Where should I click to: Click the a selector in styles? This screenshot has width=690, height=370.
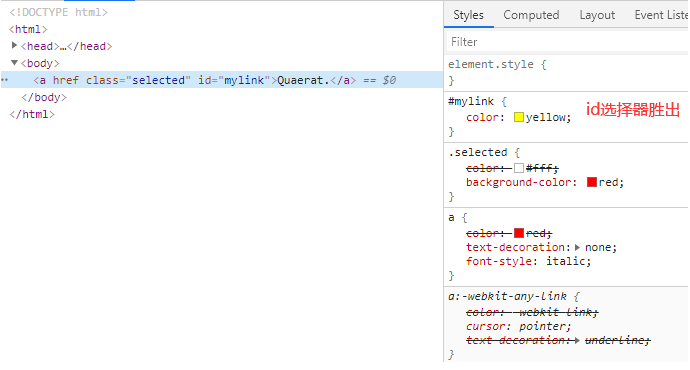(451, 217)
